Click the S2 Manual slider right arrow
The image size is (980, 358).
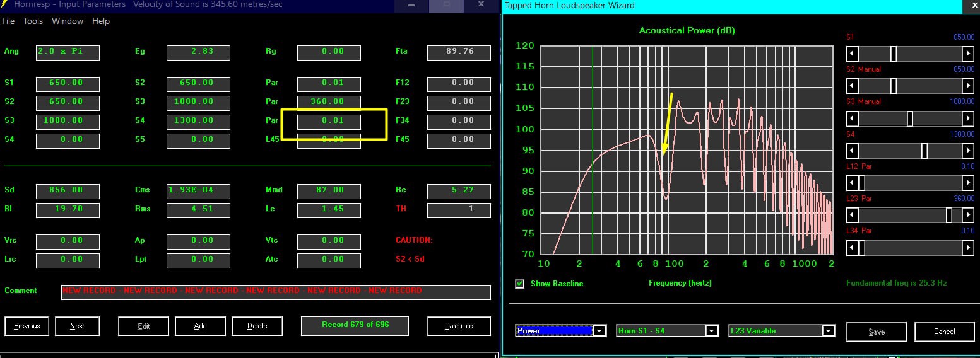click(x=968, y=86)
